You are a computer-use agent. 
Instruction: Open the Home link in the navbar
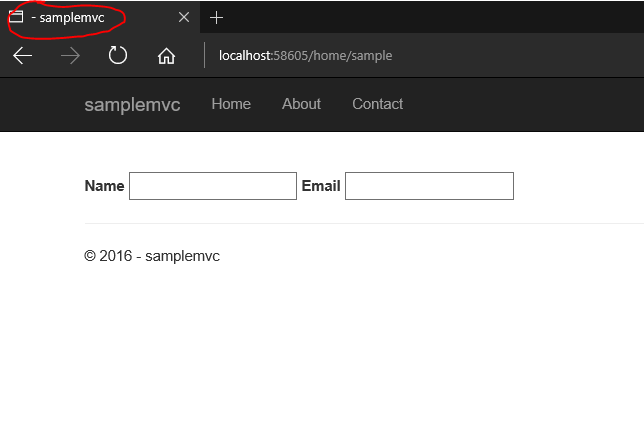(231, 104)
